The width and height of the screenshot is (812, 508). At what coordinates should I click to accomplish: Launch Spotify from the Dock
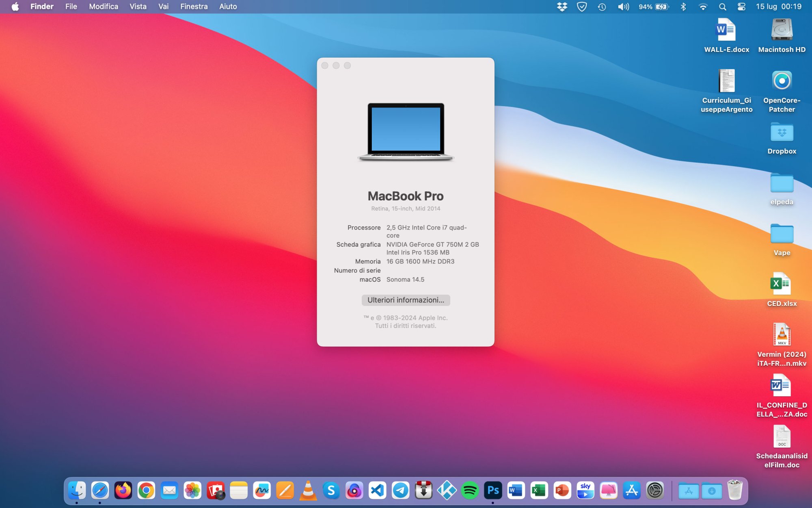click(470, 491)
